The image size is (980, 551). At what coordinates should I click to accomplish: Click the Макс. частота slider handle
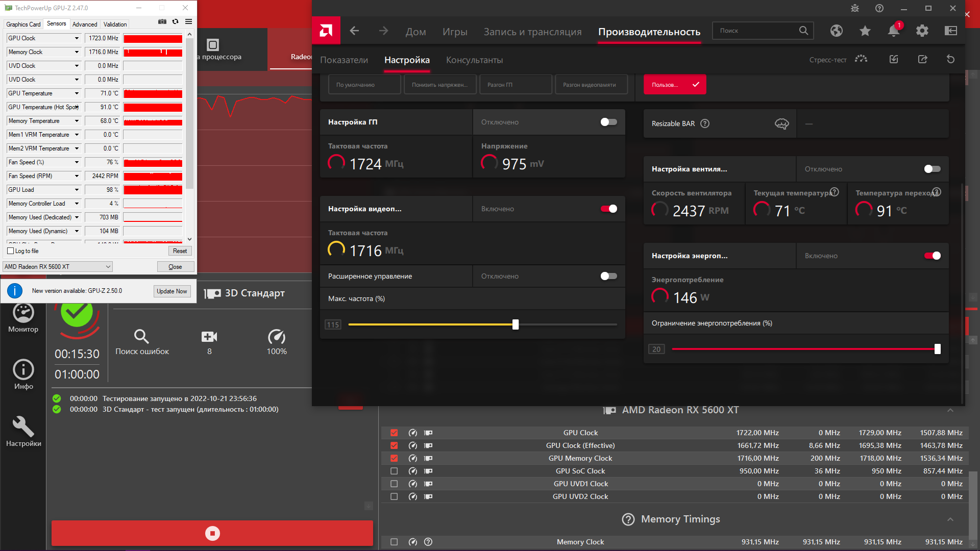[516, 324]
